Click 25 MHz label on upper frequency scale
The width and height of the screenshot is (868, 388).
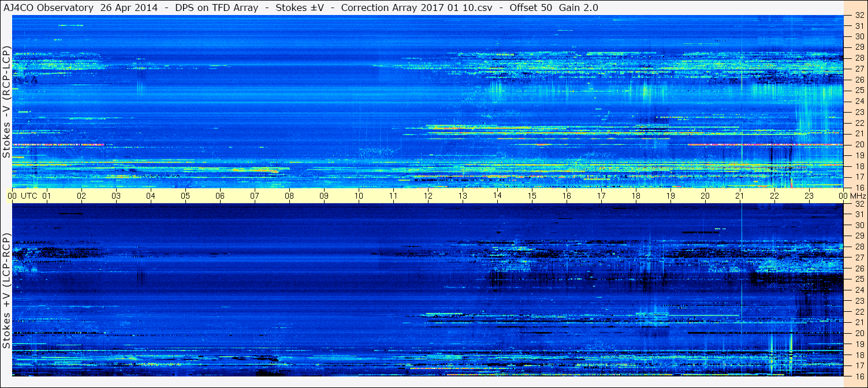tap(859, 90)
